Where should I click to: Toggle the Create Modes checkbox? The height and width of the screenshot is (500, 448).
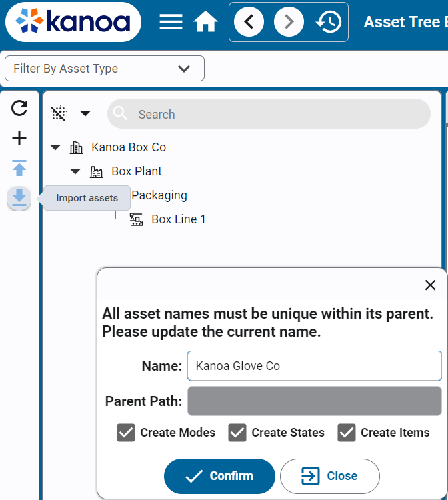(126, 433)
